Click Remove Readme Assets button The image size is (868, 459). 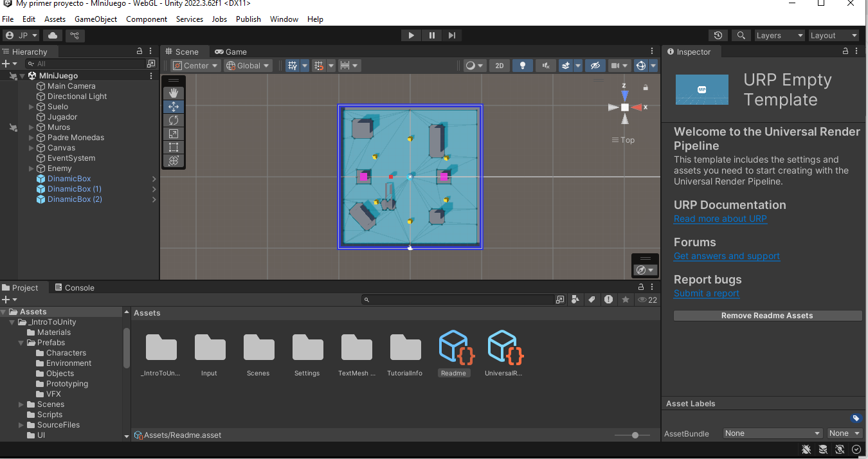tap(767, 316)
